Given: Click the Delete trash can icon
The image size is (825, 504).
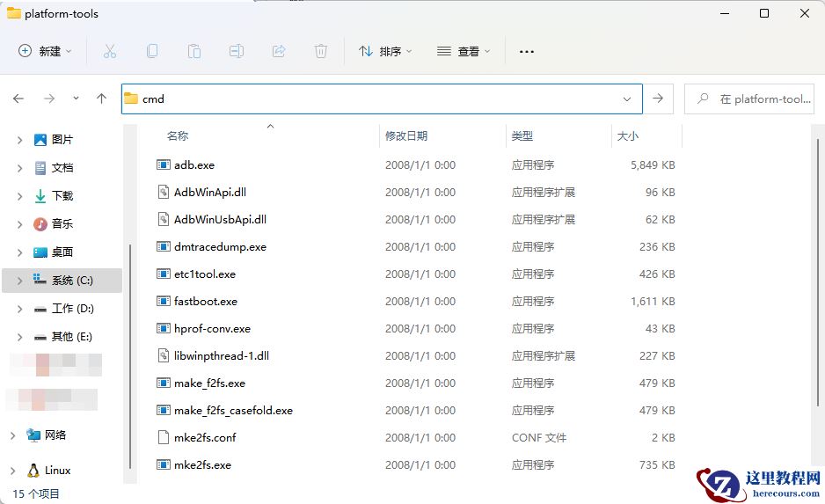Looking at the screenshot, I should click(320, 51).
